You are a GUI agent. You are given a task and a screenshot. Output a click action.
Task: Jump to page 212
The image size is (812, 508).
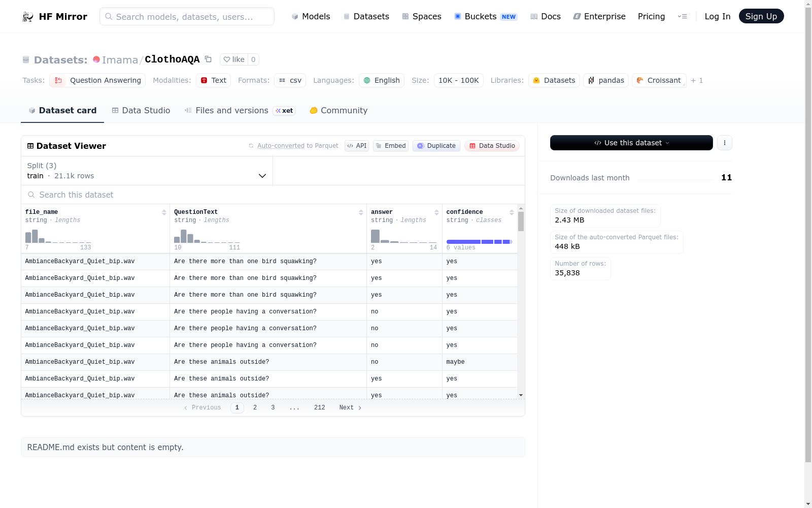click(x=319, y=407)
